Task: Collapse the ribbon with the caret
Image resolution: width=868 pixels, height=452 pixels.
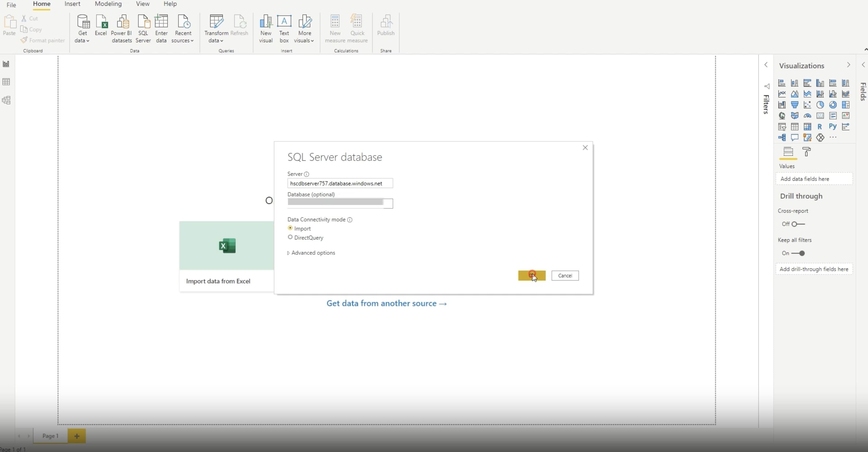Action: pos(865,49)
